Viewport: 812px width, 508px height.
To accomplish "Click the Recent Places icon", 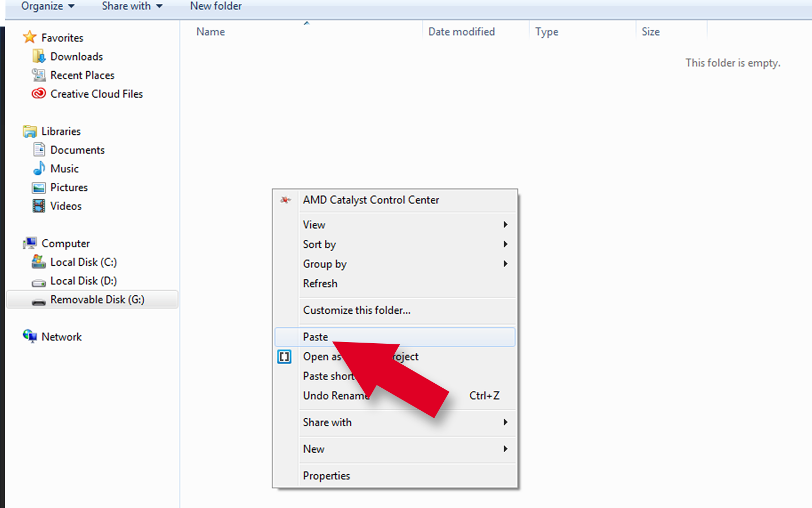I will pyautogui.click(x=38, y=75).
